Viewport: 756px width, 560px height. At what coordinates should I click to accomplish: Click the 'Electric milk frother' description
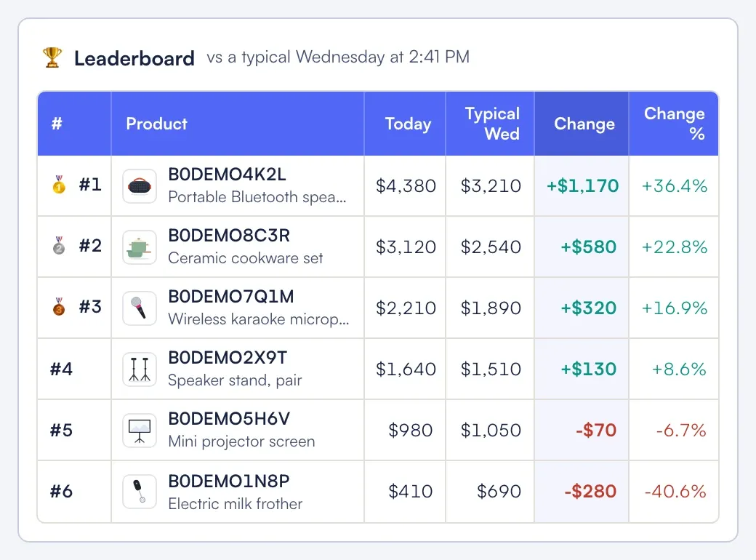pyautogui.click(x=236, y=503)
